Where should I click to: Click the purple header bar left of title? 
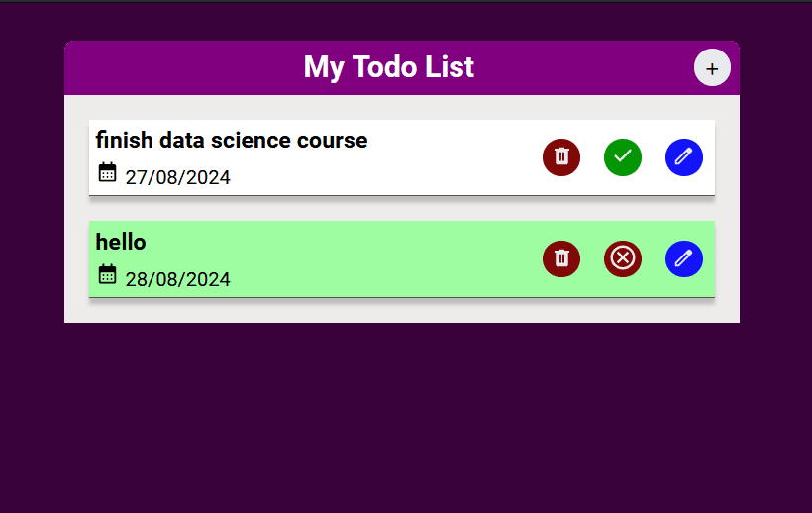coord(181,67)
